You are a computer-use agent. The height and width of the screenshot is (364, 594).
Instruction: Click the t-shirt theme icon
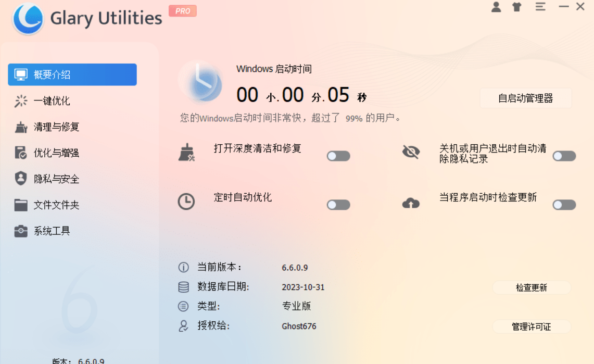pyautogui.click(x=516, y=7)
